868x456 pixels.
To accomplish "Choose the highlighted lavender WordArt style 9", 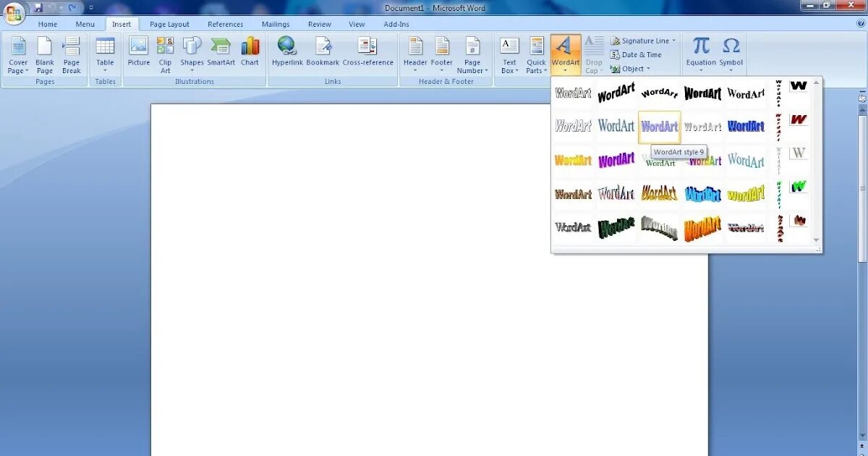I will [x=659, y=127].
